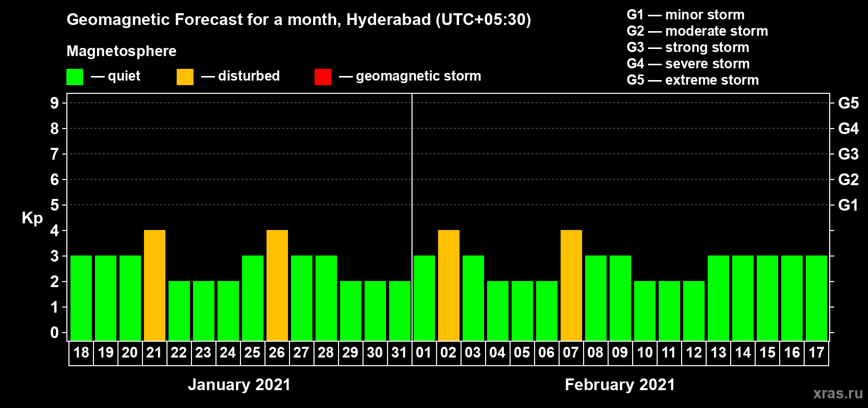
Task: Click date label 21 on the axis
Action: (x=154, y=353)
